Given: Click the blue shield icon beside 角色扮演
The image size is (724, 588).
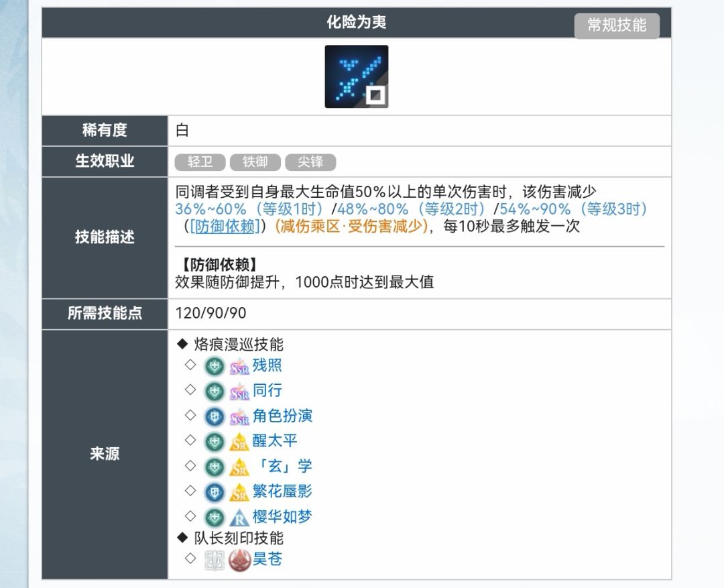Looking at the screenshot, I should click(215, 417).
